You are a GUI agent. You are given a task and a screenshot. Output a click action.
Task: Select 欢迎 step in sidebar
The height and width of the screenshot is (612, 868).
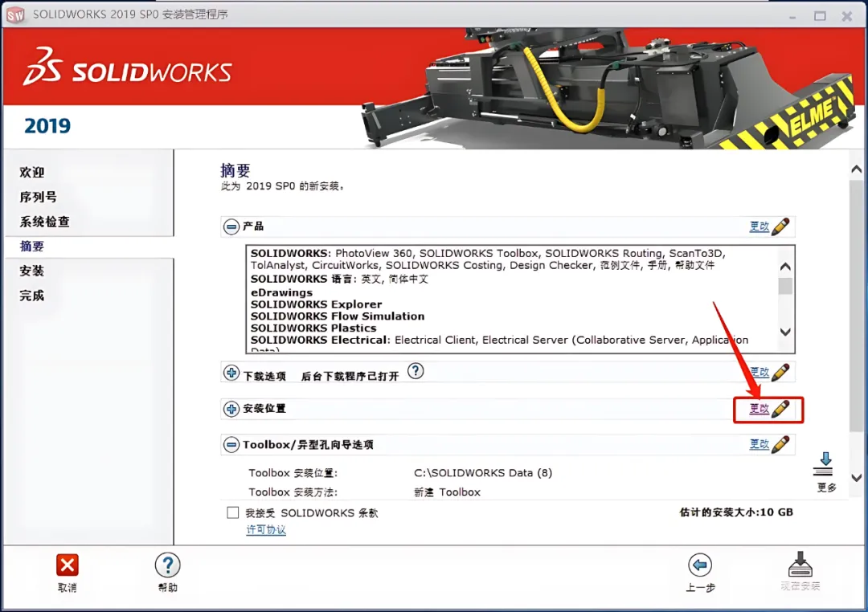point(31,173)
